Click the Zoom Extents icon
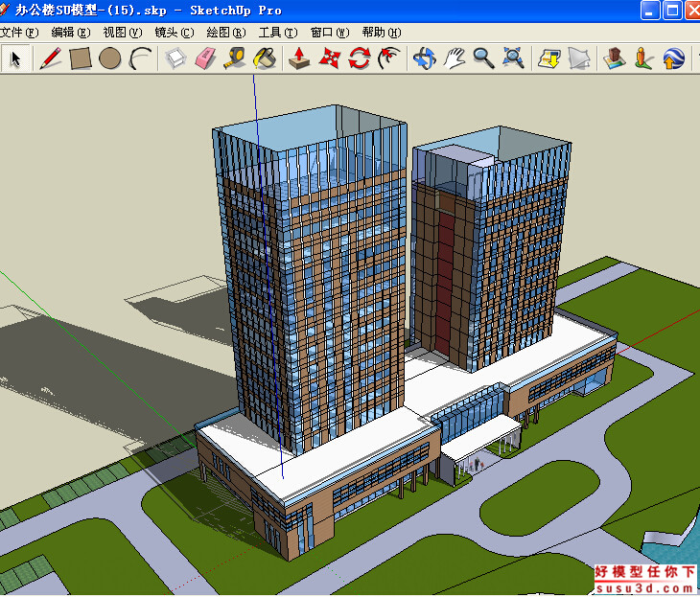 tap(513, 58)
